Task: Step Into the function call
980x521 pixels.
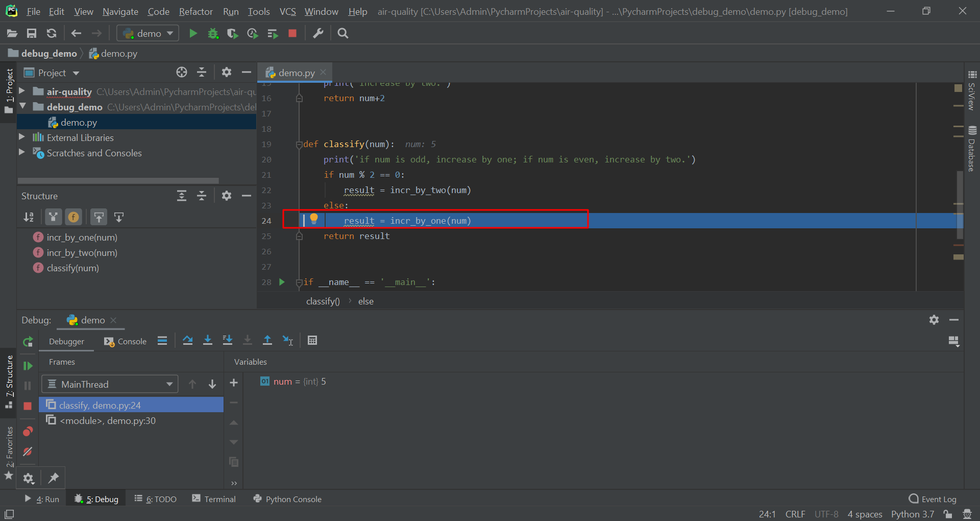Action: (x=208, y=340)
